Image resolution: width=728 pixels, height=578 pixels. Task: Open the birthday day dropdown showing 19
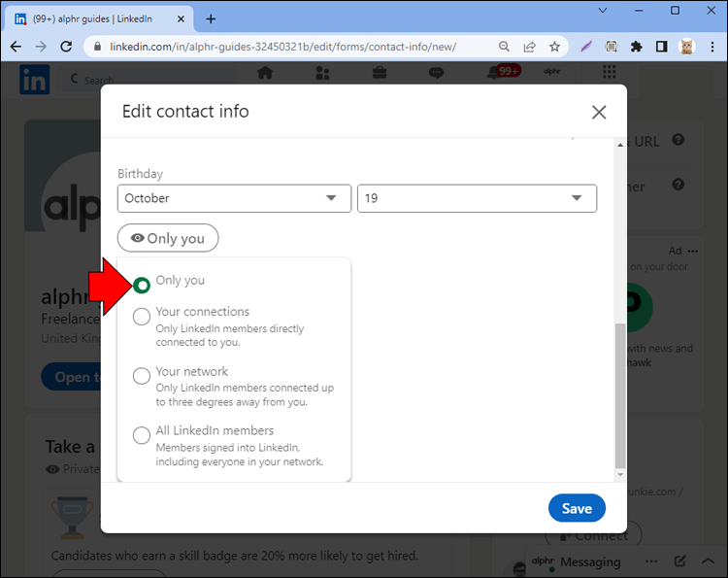(x=477, y=198)
